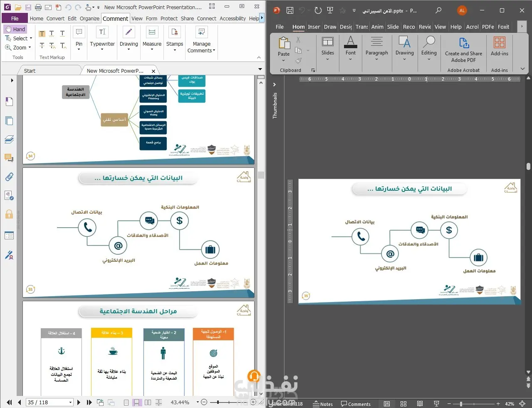Select the Underline text markup tool
The image size is (532, 408).
coord(62,33)
